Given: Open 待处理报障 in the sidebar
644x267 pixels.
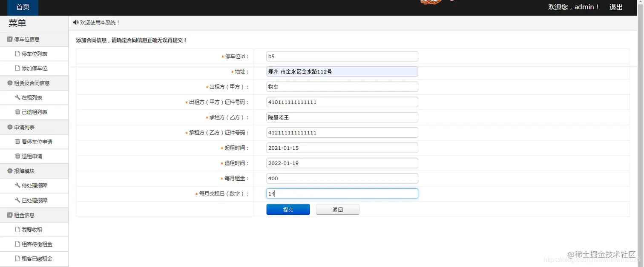Looking at the screenshot, I should (x=34, y=186).
